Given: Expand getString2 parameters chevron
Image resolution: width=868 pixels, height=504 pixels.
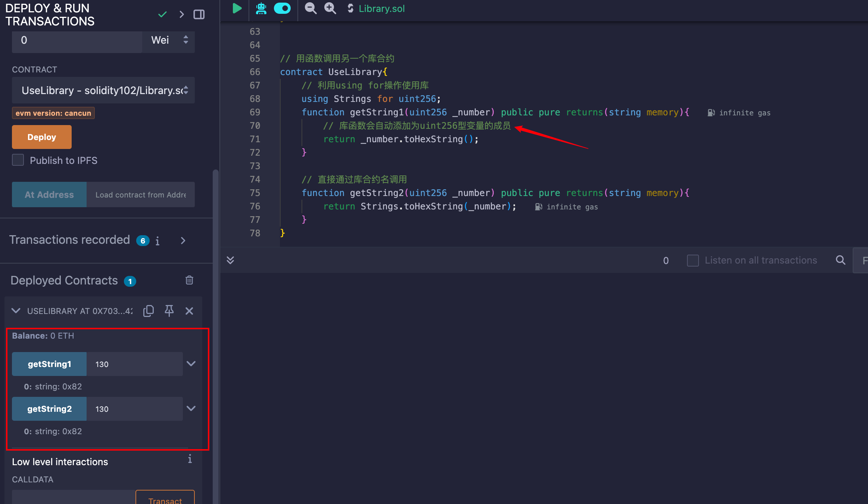Looking at the screenshot, I should click(x=191, y=408).
